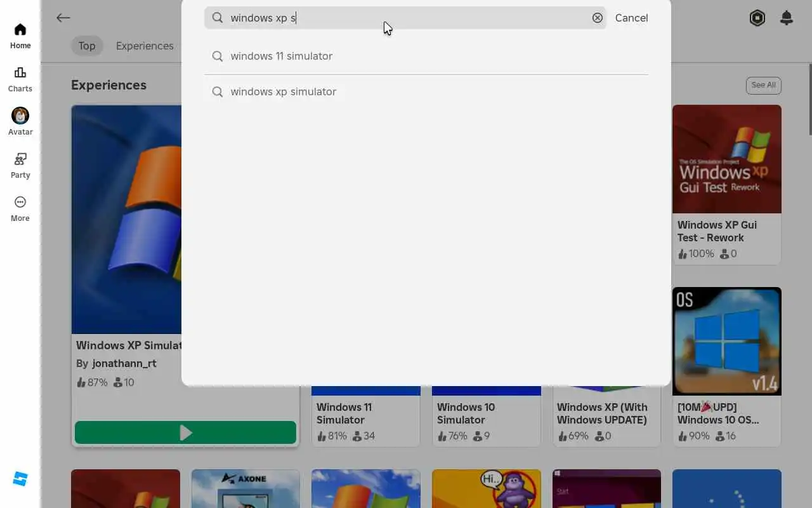Open the Home sidebar icon
The image size is (812, 508).
tap(20, 36)
